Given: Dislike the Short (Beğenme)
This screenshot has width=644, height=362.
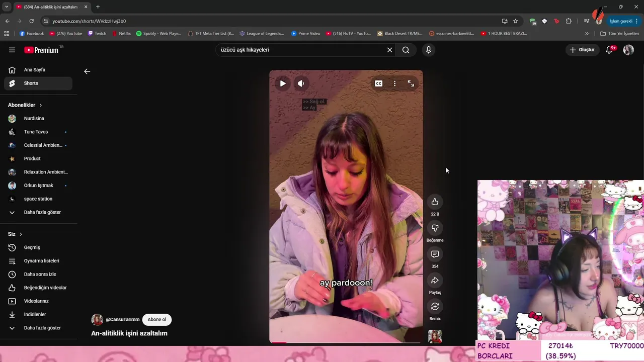Looking at the screenshot, I should [435, 228].
